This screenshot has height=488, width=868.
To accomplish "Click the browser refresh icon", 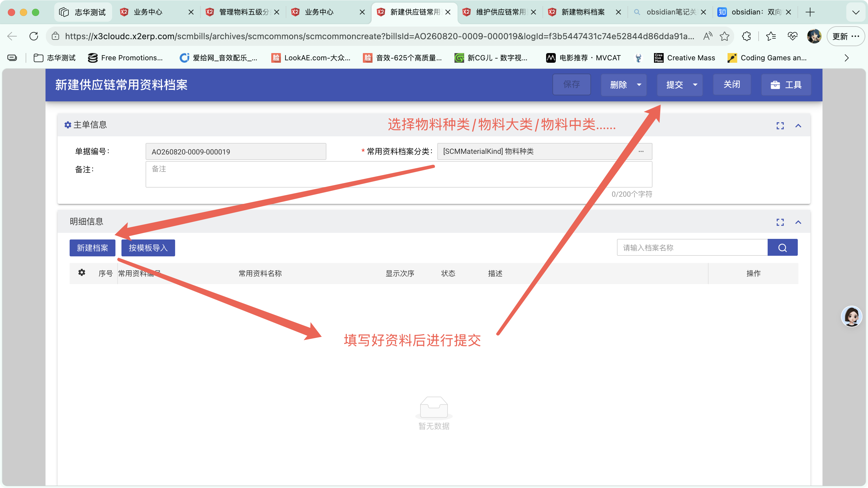I will 34,36.
